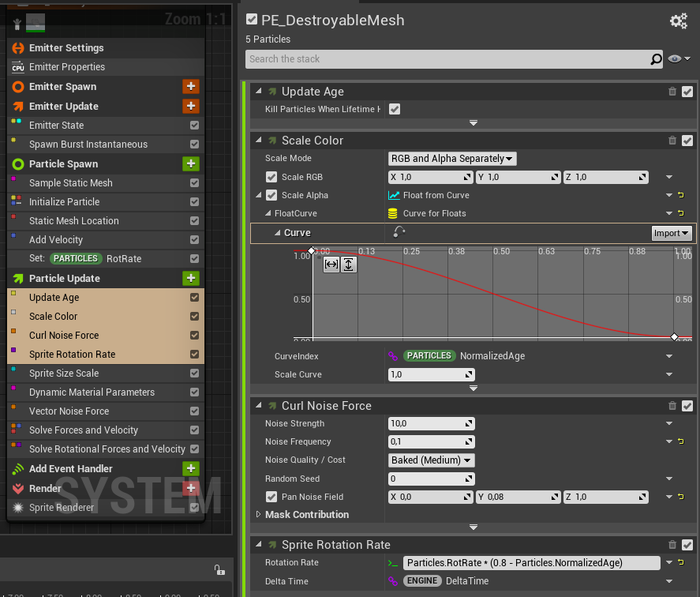Click the trash icon for Curl Noise Force
700x597 pixels.
coord(672,405)
